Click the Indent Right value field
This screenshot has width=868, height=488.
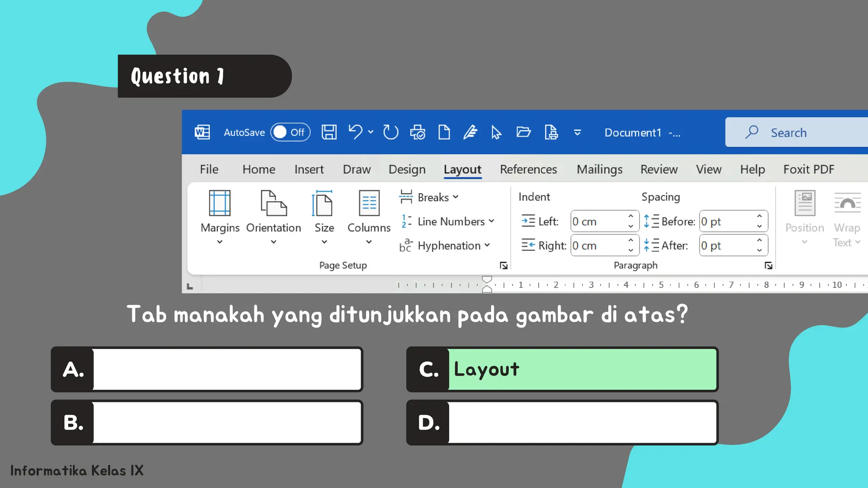(598, 245)
